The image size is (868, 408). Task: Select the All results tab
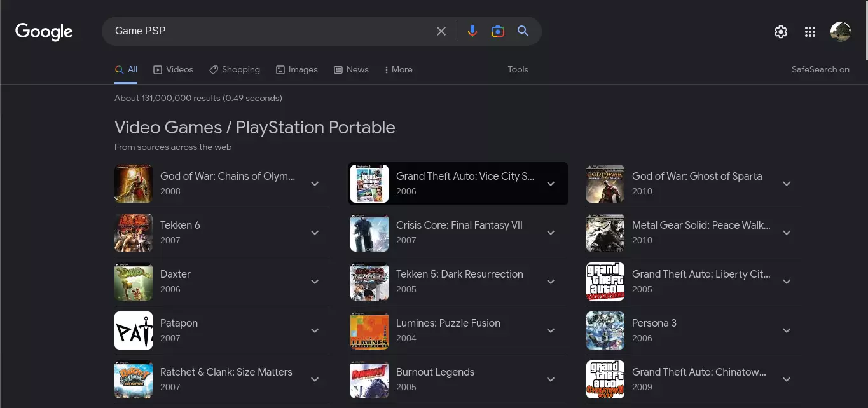point(126,70)
